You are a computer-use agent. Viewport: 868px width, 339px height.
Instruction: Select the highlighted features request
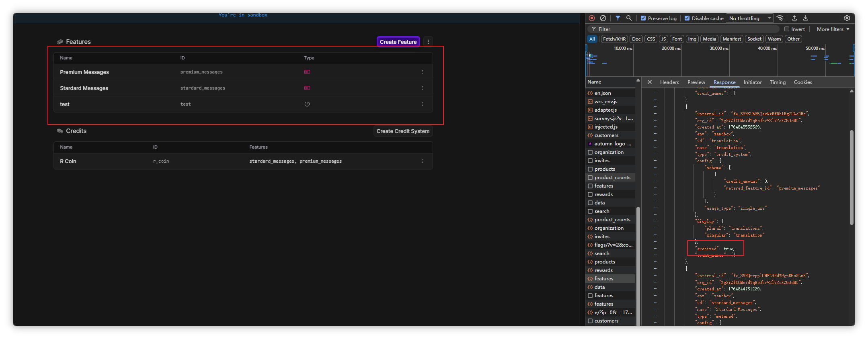(x=610, y=279)
